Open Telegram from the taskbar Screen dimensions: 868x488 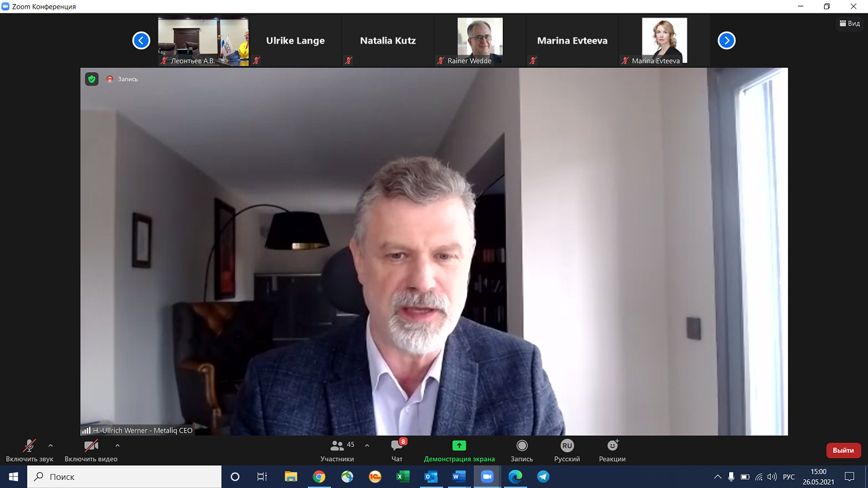(x=543, y=476)
